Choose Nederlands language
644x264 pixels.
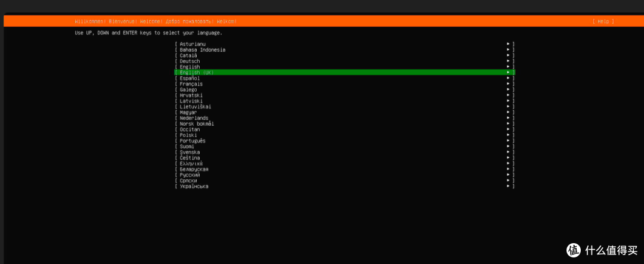click(345, 118)
